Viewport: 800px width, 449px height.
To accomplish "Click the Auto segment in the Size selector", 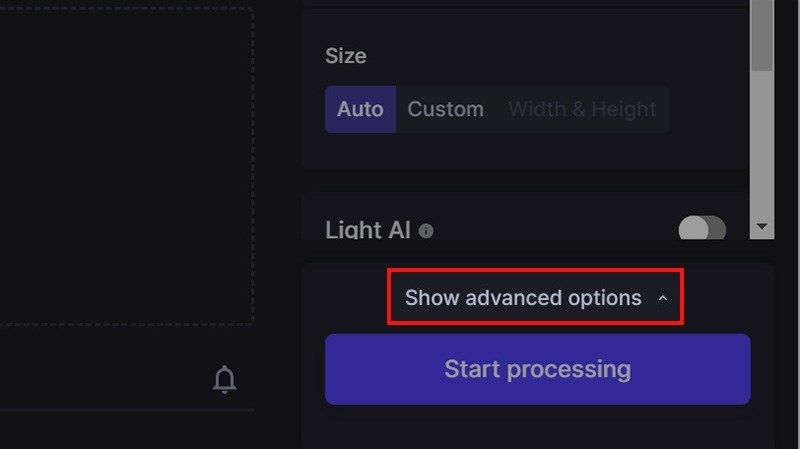I will tap(361, 109).
